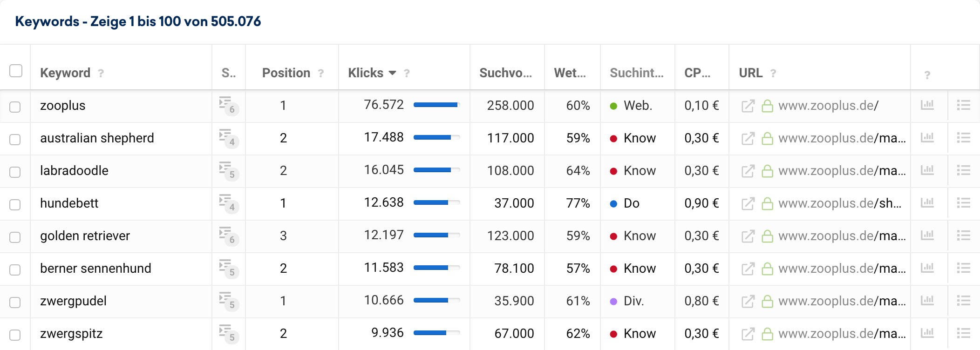Show the history chart for australian shepherd

(x=927, y=138)
